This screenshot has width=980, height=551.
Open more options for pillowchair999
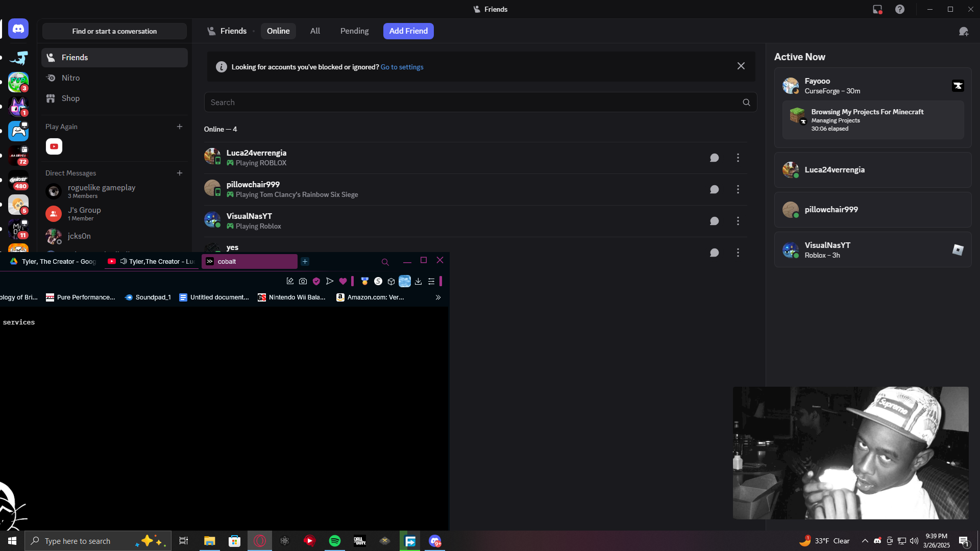(x=738, y=190)
